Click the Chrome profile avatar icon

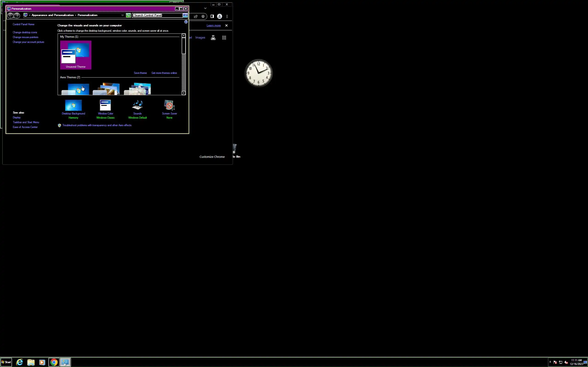click(x=219, y=16)
